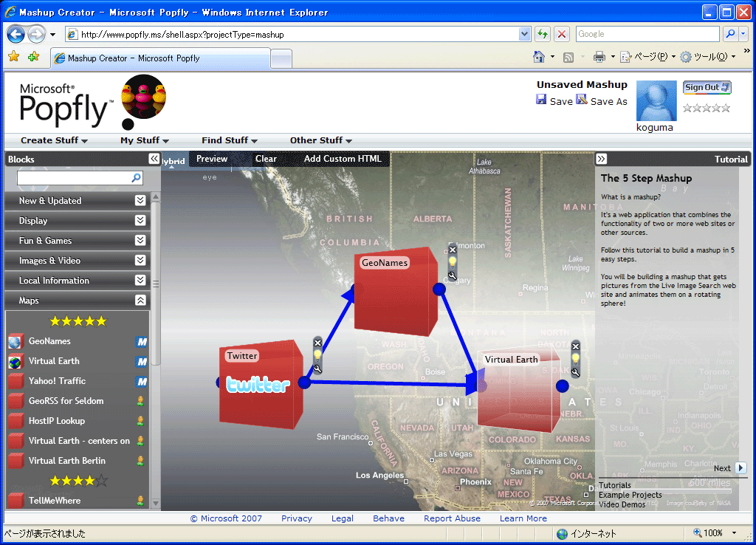Click the IE Home icon
Image resolution: width=756 pixels, height=545 pixels.
point(538,57)
